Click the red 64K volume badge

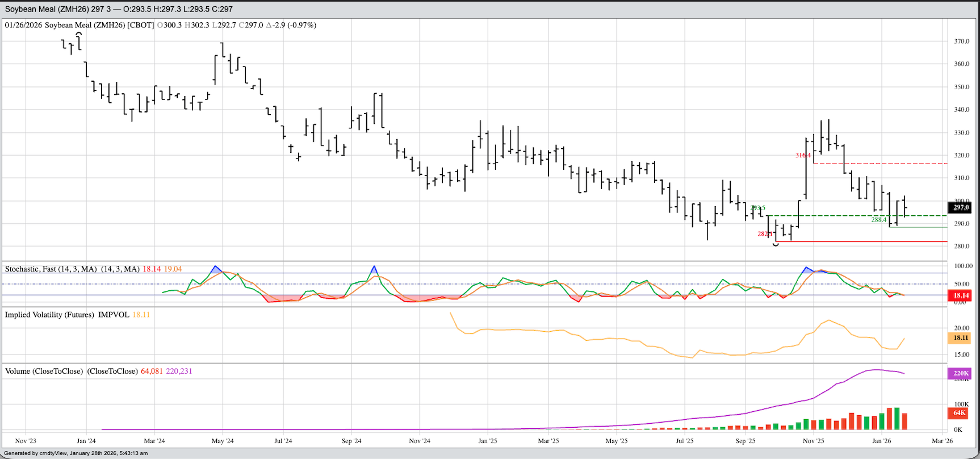[959, 413]
